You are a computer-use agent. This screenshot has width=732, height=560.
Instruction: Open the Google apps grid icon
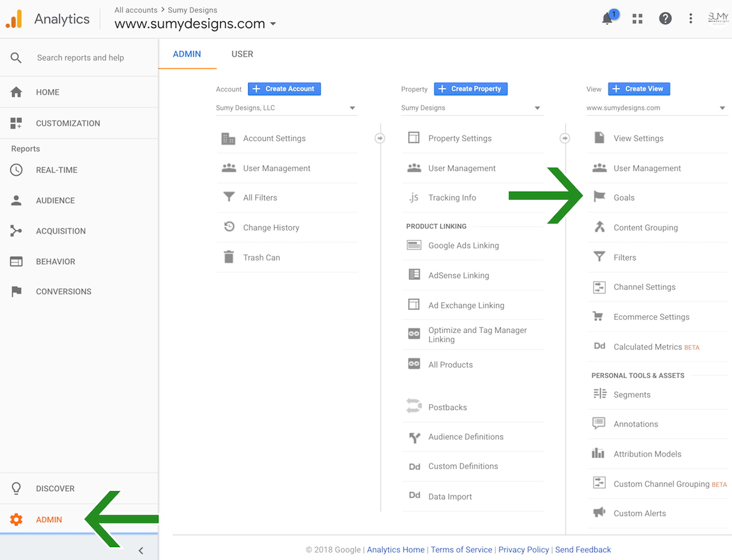[x=637, y=19]
